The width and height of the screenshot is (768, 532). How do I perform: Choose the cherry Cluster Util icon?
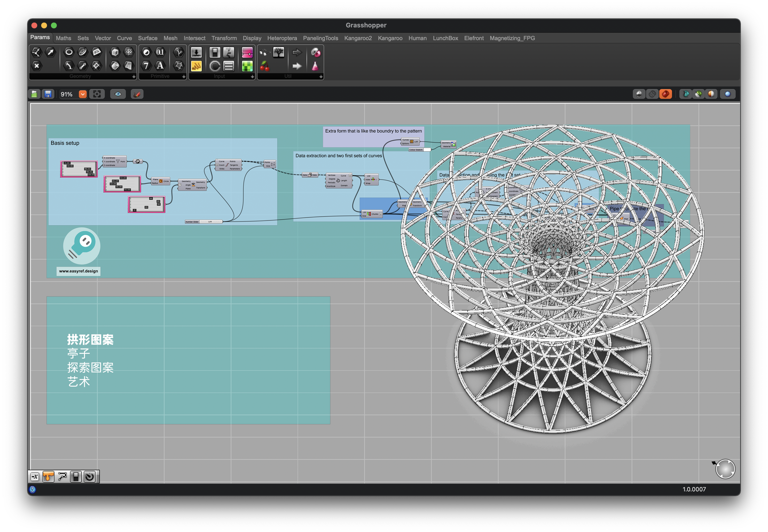point(264,66)
